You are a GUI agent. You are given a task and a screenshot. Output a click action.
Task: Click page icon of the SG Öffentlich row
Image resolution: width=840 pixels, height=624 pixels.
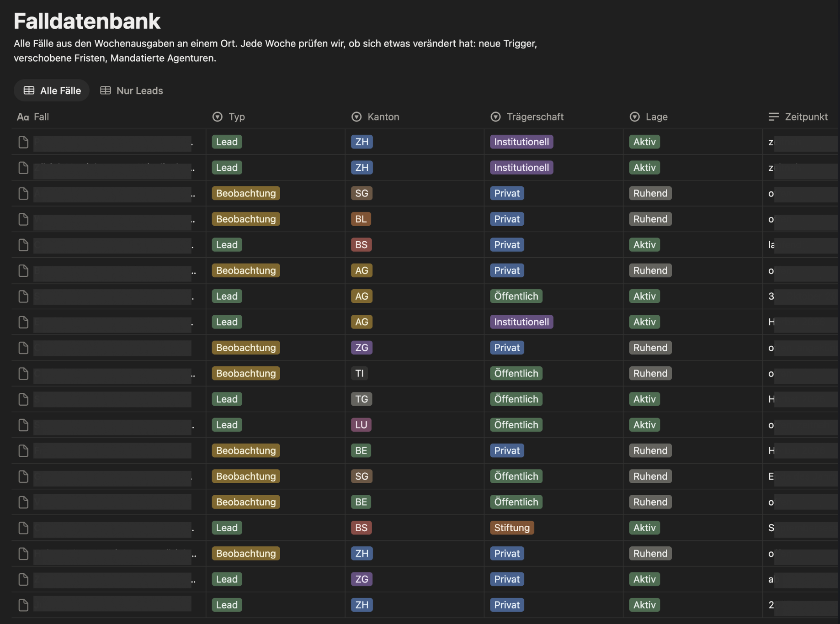pos(23,476)
